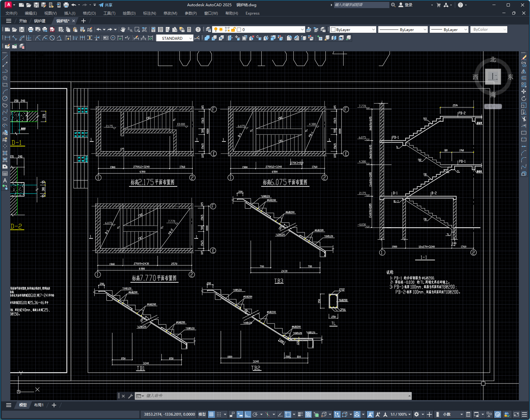The image size is (530, 420).
Task: Select the Circle draw tool in left toolbar
Action: click(x=5, y=98)
